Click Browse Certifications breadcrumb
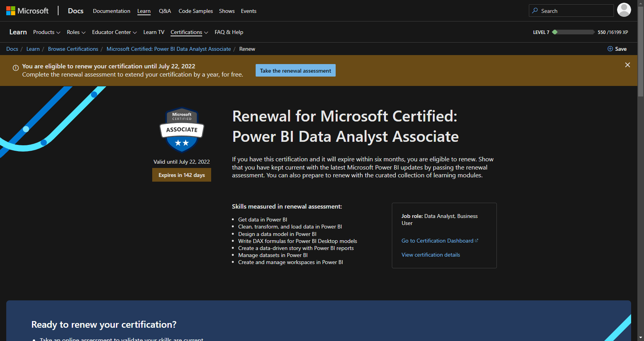Image resolution: width=644 pixels, height=341 pixels. pos(73,49)
